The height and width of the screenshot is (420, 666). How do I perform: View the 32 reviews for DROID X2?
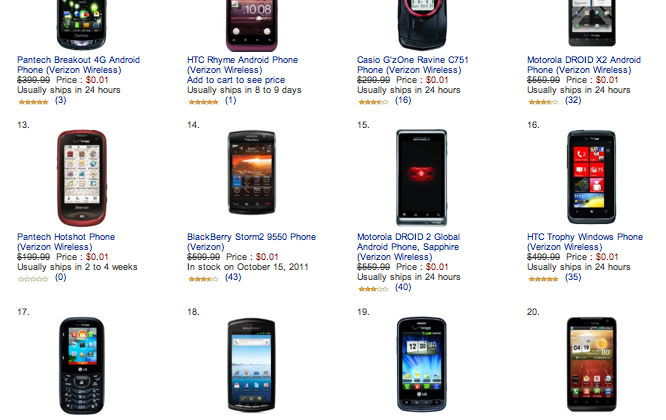click(573, 100)
